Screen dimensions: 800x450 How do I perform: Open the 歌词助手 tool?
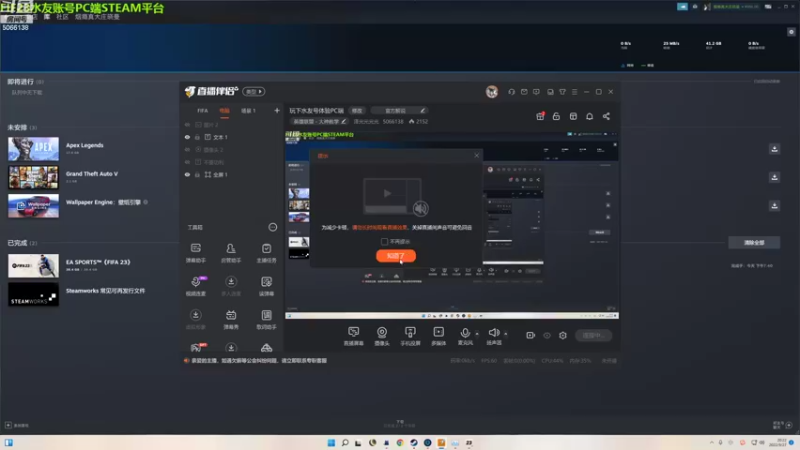click(x=266, y=319)
